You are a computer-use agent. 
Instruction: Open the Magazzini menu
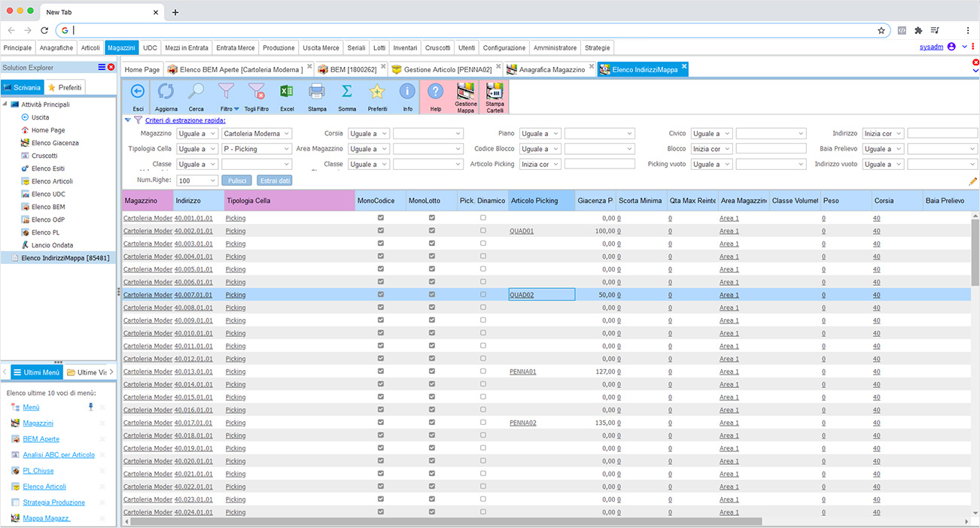pos(121,47)
